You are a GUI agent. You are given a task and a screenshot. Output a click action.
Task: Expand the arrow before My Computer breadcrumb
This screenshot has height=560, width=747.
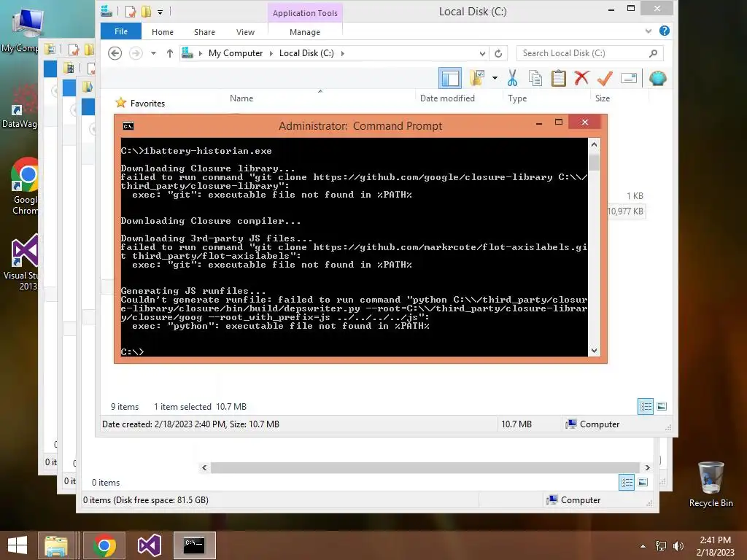[x=200, y=53]
